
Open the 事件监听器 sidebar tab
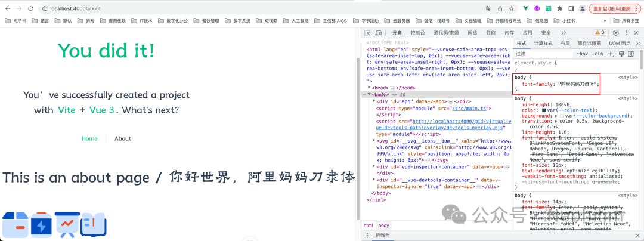click(x=589, y=43)
